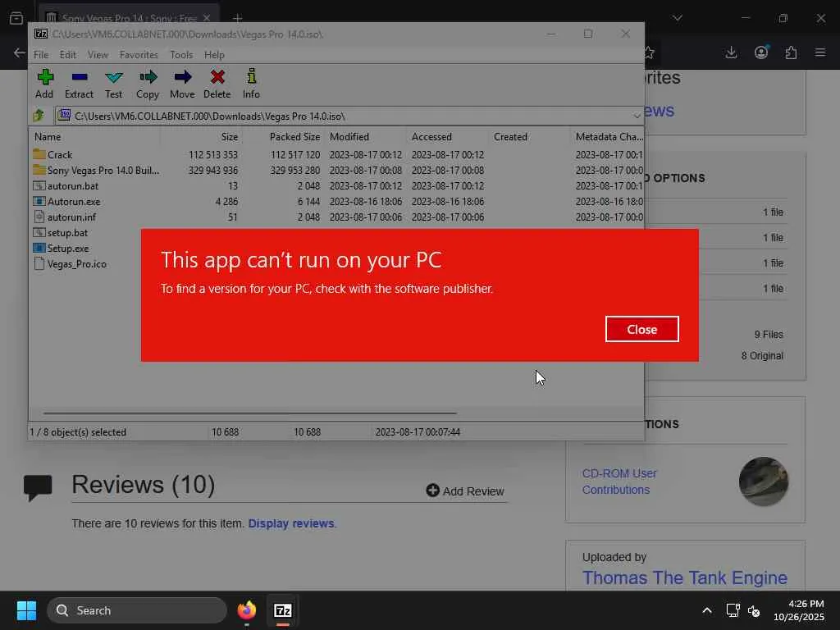
Task: Expand the address path dropdown
Action: pyautogui.click(x=636, y=116)
